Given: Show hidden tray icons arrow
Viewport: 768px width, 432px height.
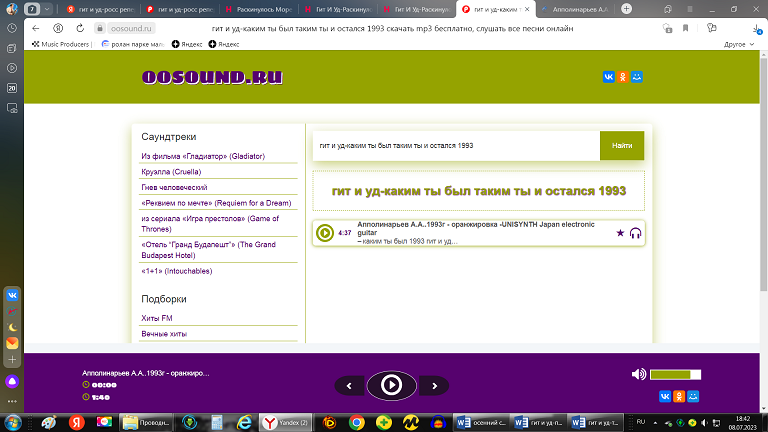Looking at the screenshot, I should point(655,422).
